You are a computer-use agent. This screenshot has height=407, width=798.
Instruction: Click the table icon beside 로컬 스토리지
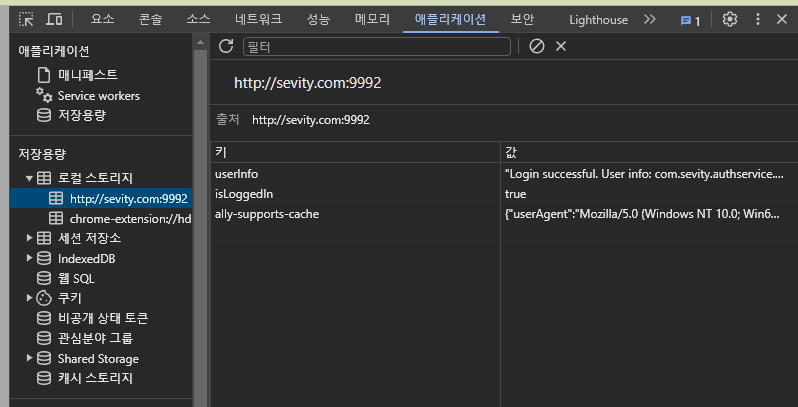pos(44,178)
